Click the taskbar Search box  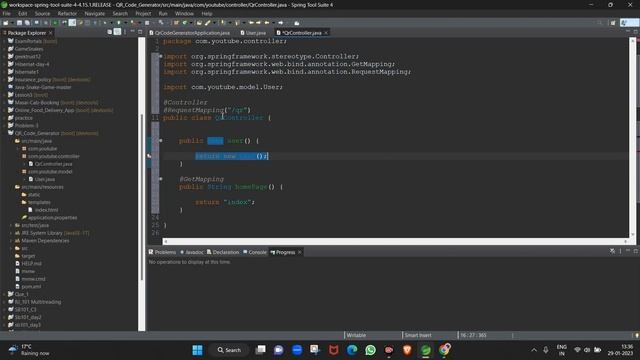pos(229,350)
